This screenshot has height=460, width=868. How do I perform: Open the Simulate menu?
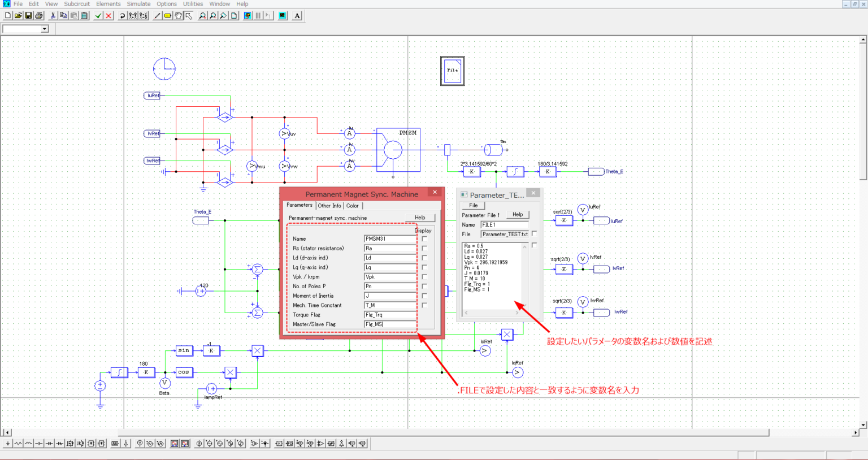[x=138, y=4]
